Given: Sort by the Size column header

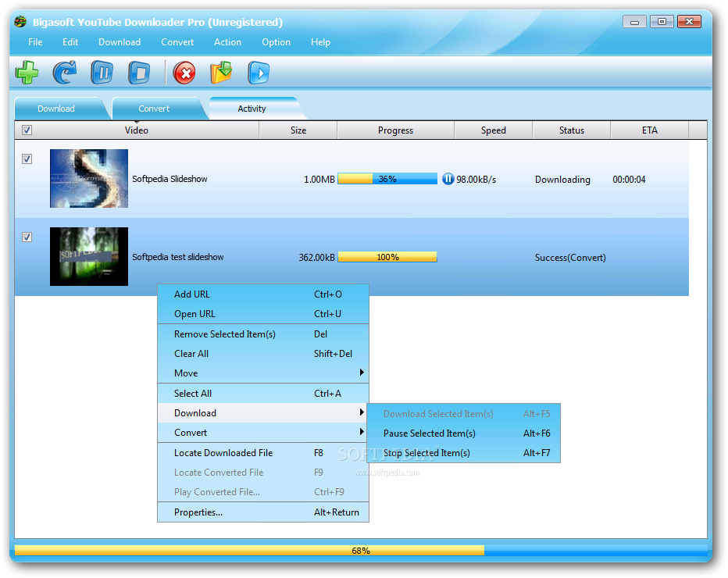Looking at the screenshot, I should click(298, 130).
